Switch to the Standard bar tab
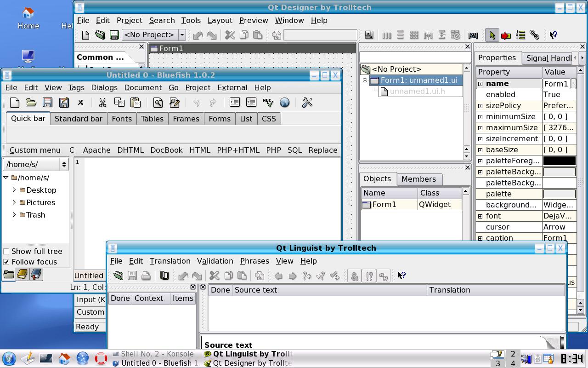Image resolution: width=588 pixels, height=368 pixels. click(x=79, y=119)
